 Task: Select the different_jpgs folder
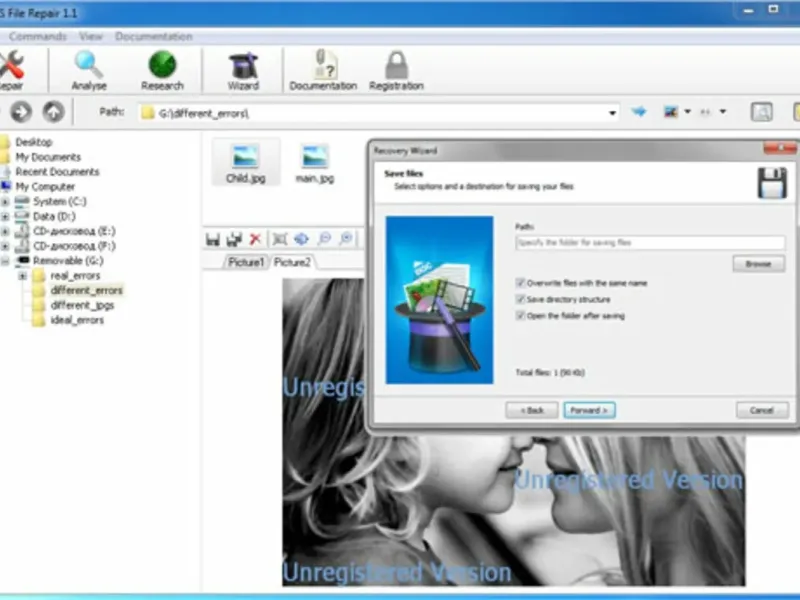(82, 305)
